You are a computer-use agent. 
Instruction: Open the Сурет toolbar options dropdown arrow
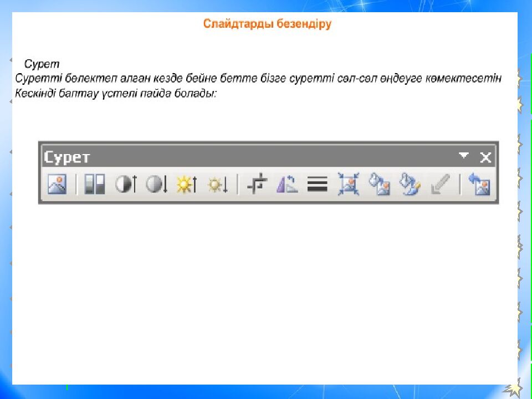[x=464, y=156]
